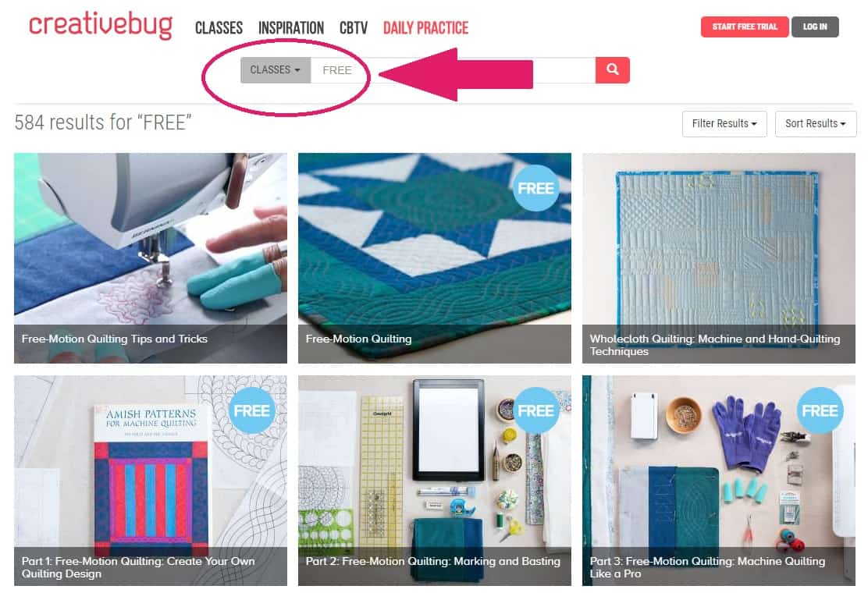Click the search field containing FREE
The image size is (868, 593).
click(453, 69)
